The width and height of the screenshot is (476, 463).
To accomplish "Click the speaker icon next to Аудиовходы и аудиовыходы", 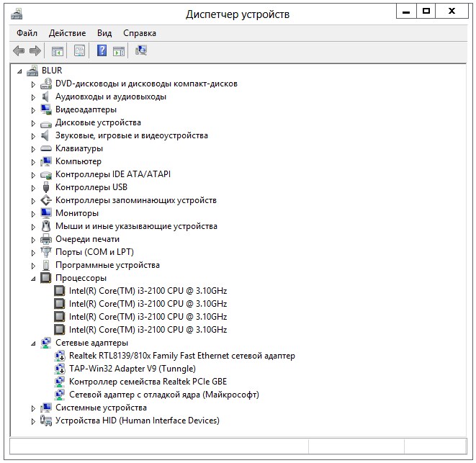I will pos(45,97).
